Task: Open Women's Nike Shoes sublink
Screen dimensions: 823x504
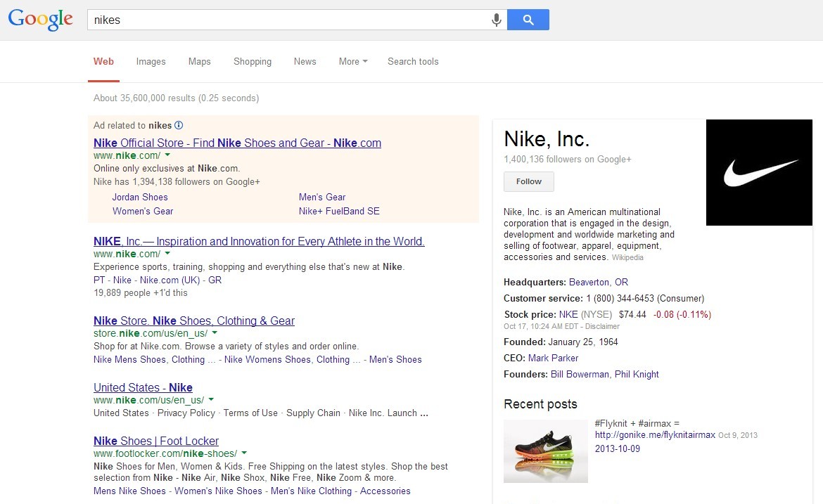Action: click(x=218, y=491)
